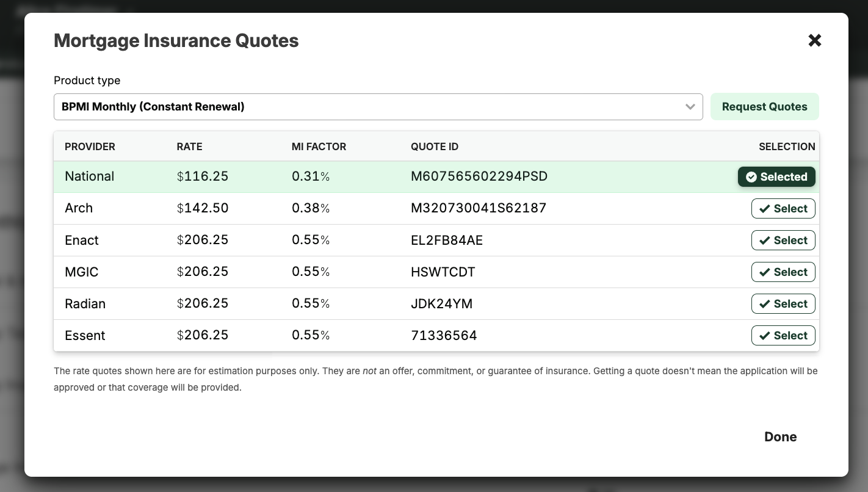868x492 pixels.
Task: Click the National provider row
Action: (x=90, y=176)
